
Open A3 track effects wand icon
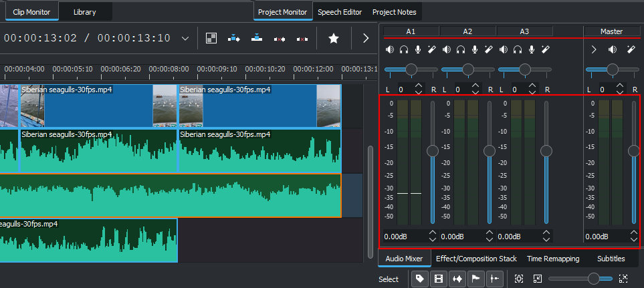pos(545,49)
